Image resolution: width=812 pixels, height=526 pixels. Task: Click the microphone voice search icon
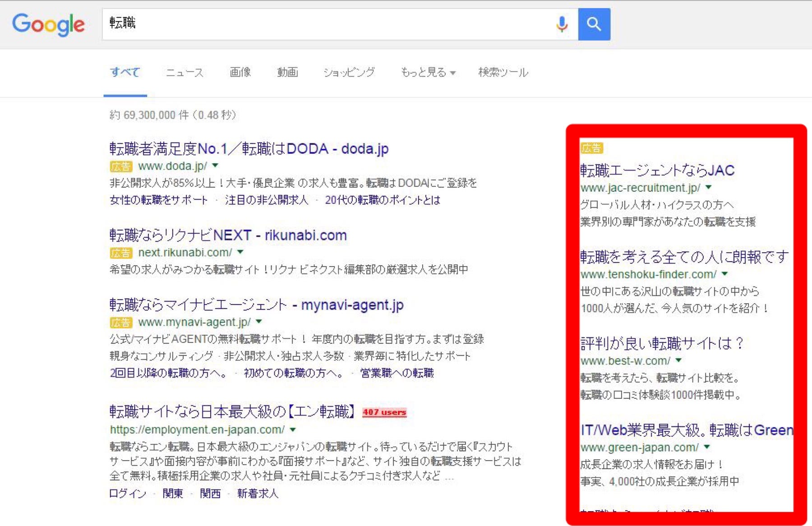(562, 24)
